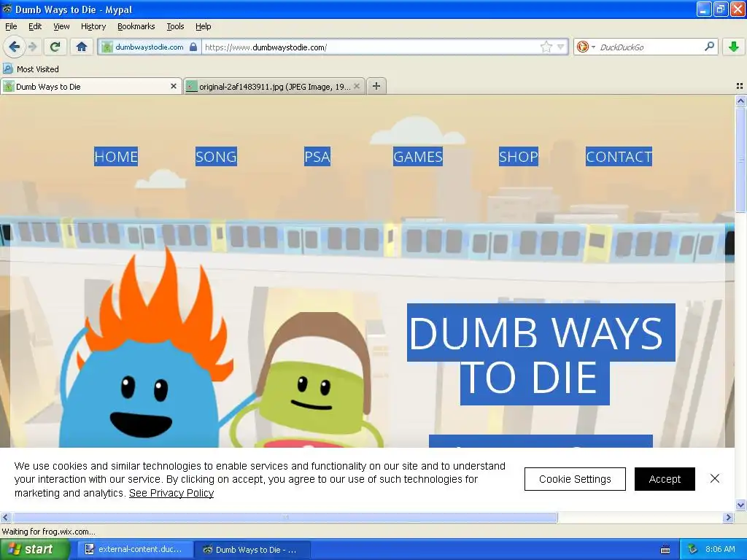This screenshot has height=560, width=747.
Task: Open the GAMES navigation link
Action: 418,157
